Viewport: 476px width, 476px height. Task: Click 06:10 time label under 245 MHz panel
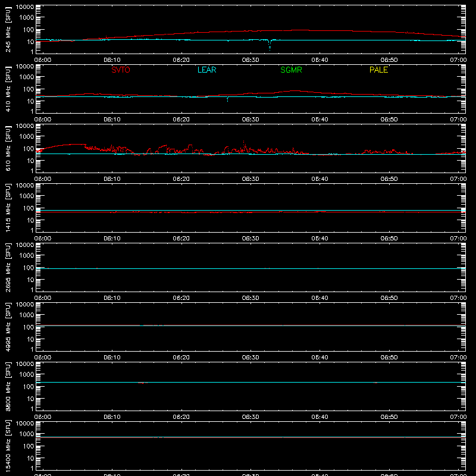coord(112,60)
